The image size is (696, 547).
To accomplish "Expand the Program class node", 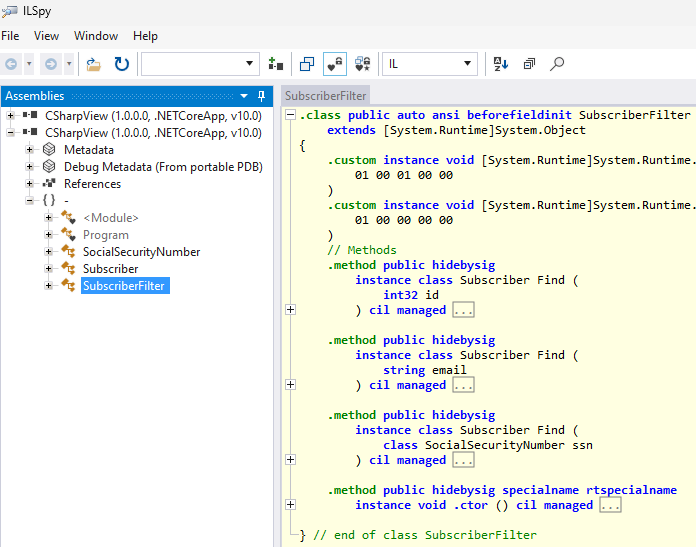I will coord(49,235).
